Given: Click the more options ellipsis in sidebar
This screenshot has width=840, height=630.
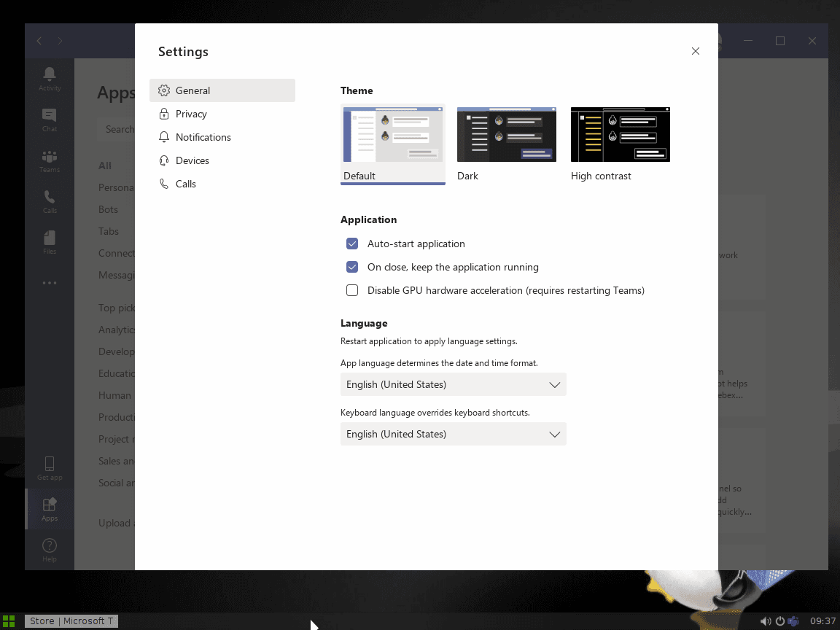Looking at the screenshot, I should [x=49, y=283].
